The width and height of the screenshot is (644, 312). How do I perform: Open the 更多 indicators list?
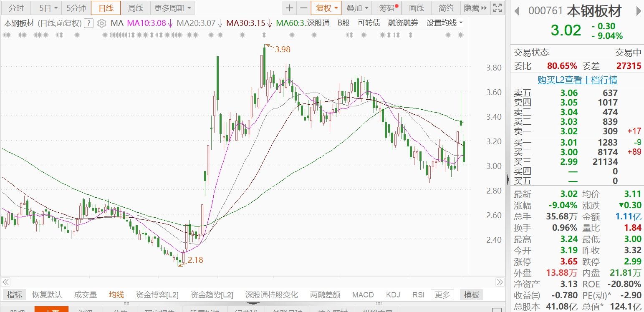pos(442,295)
